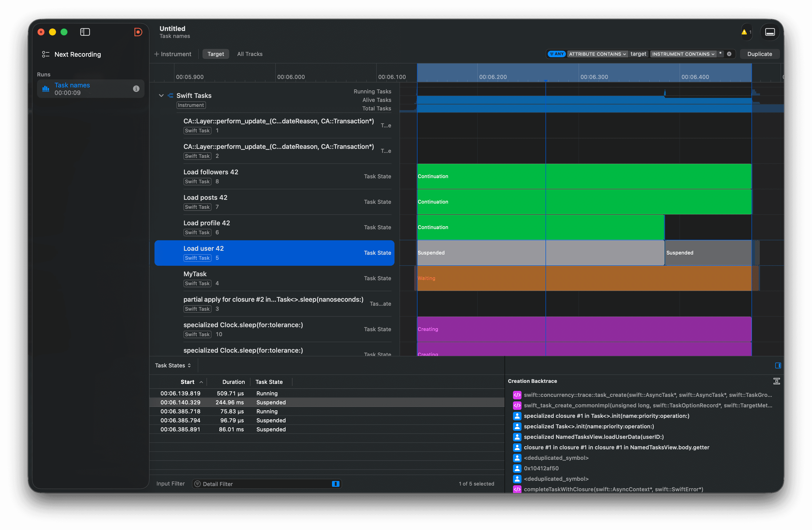Screen dimensions: 812x530
Task: Toggle the blue detail filter scope icon
Action: pyautogui.click(x=335, y=484)
